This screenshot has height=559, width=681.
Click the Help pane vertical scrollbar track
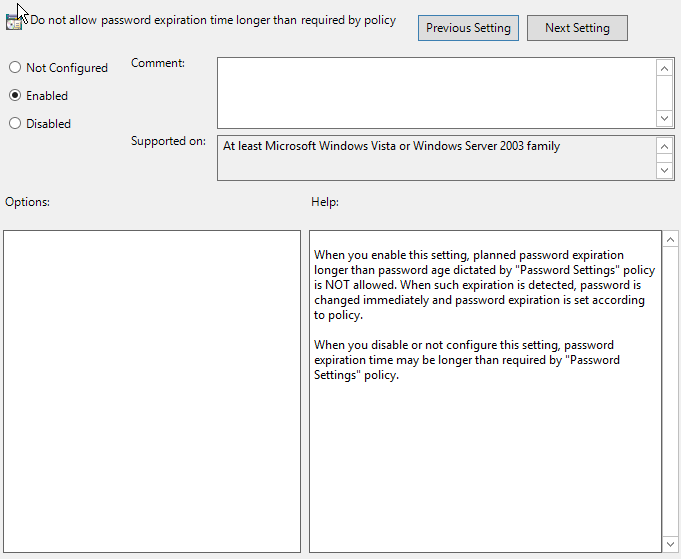tap(671, 400)
